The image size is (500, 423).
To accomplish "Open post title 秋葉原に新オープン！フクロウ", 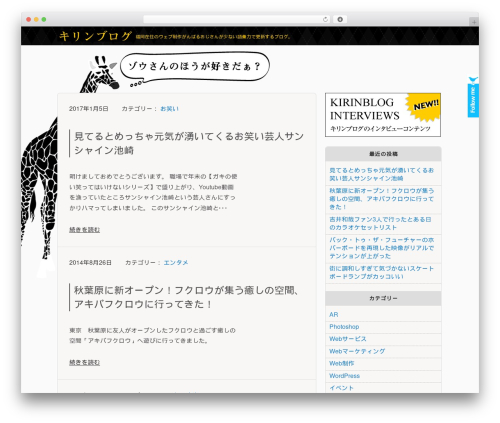I will pyautogui.click(x=186, y=297).
